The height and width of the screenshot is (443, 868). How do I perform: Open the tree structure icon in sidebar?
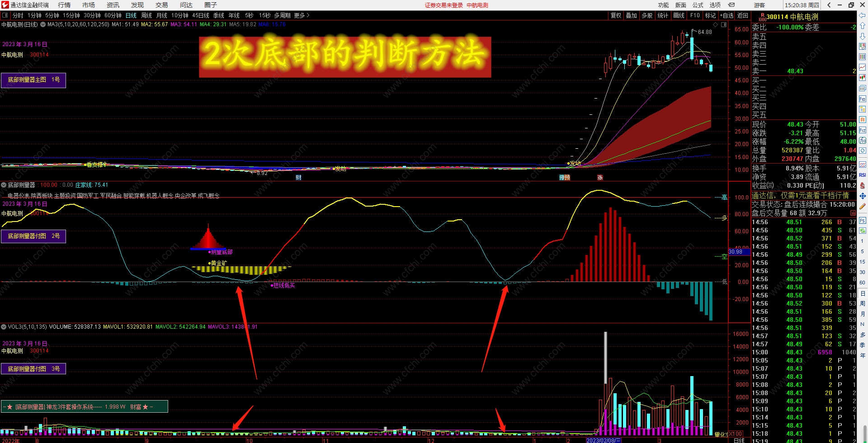pos(863,109)
